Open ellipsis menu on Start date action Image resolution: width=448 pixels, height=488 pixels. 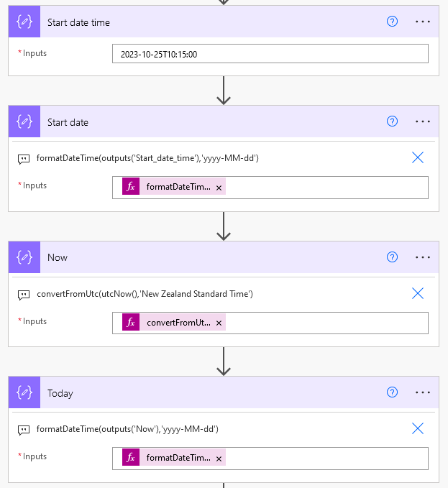tap(423, 121)
